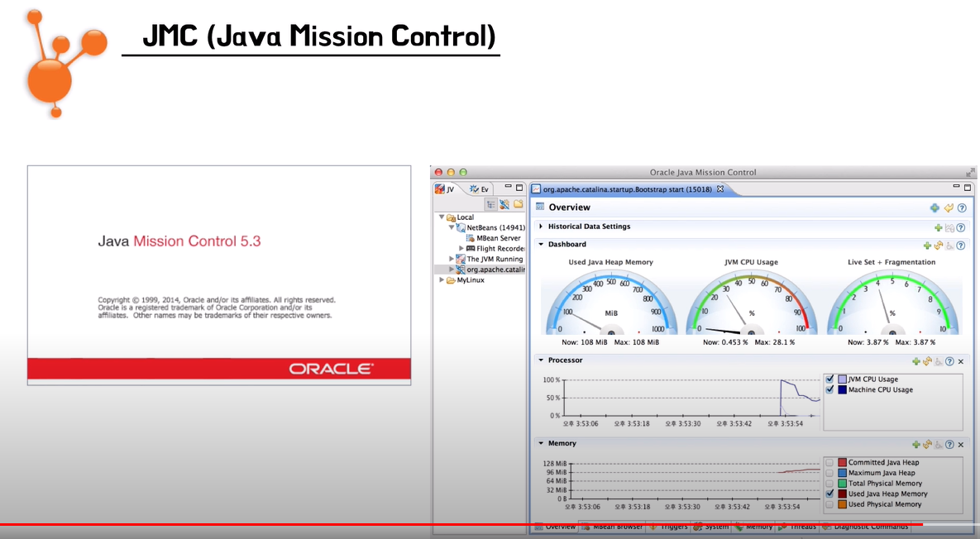980x539 pixels.
Task: Click the Committed Java Heap color swatch
Action: [842, 462]
